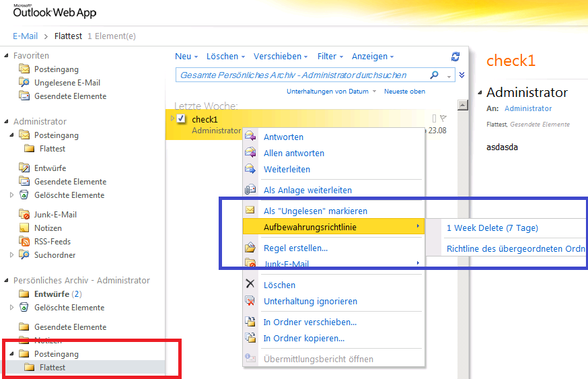This screenshot has width=588, height=379.
Task: Click the E-Mail breadcrumb link
Action: (26, 36)
